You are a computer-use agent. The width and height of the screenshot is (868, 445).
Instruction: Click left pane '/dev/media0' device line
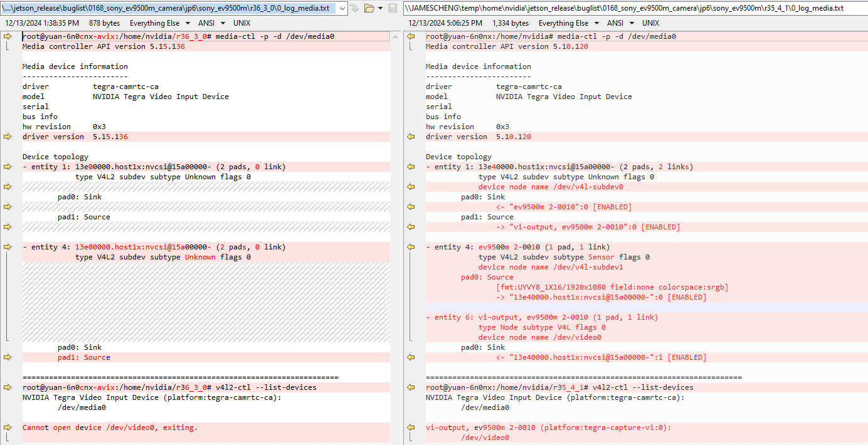pos(82,407)
